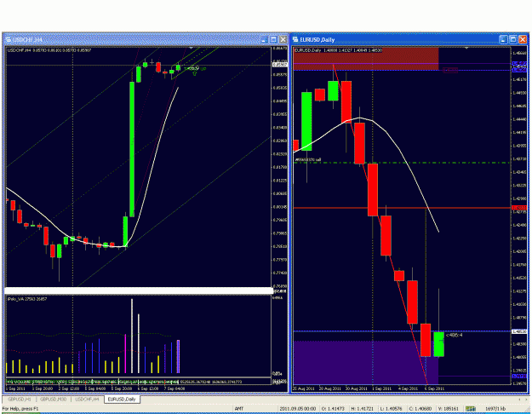Click the 2011.09.05 00:00 date in status bar

tap(298, 409)
